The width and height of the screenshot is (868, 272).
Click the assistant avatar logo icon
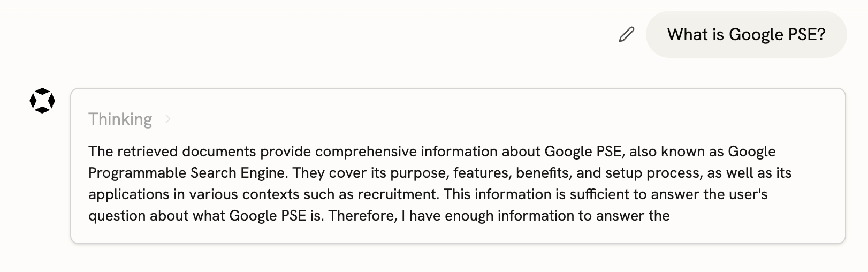point(42,101)
